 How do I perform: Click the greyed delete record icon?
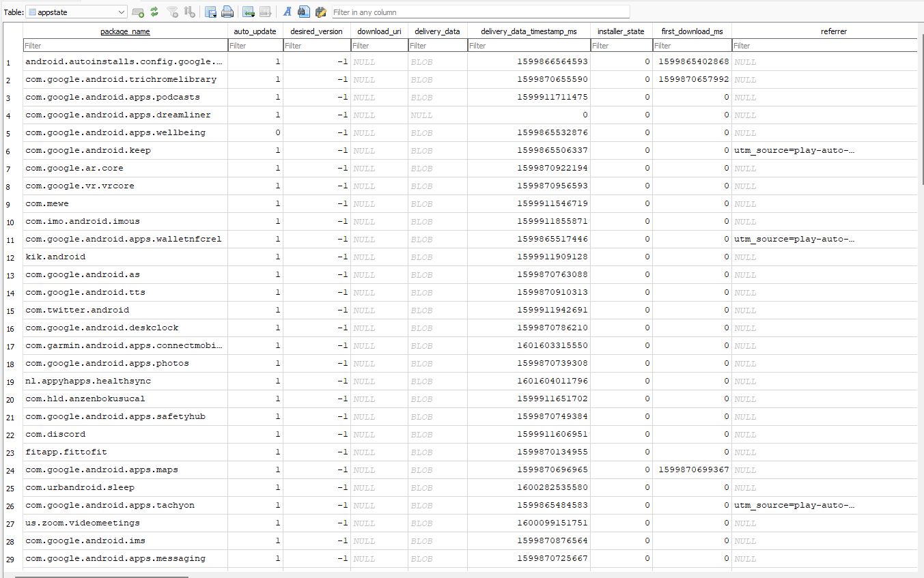tap(266, 12)
